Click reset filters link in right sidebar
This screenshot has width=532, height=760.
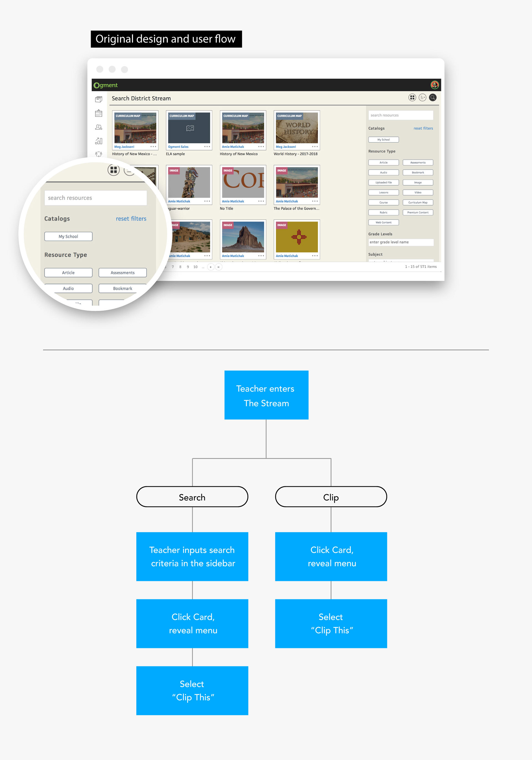point(423,129)
